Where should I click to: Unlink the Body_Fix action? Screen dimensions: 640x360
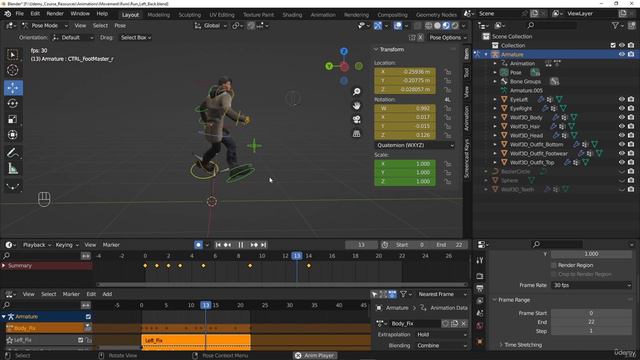click(464, 324)
